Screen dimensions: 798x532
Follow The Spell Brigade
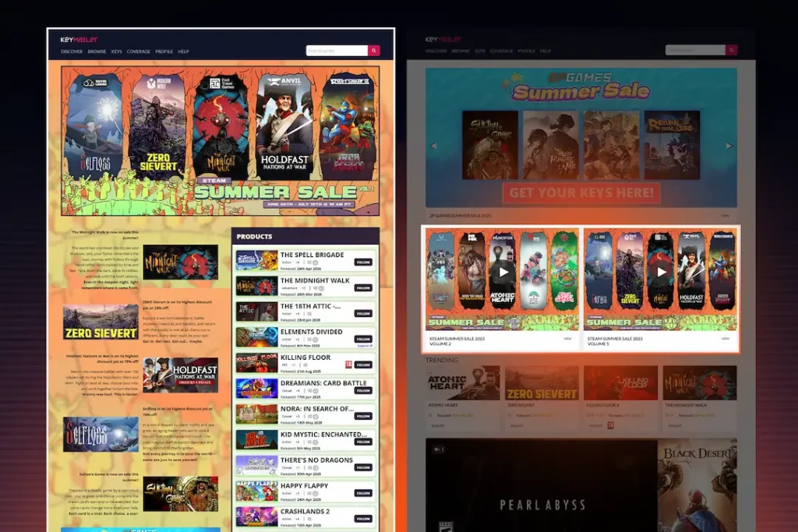(x=363, y=262)
